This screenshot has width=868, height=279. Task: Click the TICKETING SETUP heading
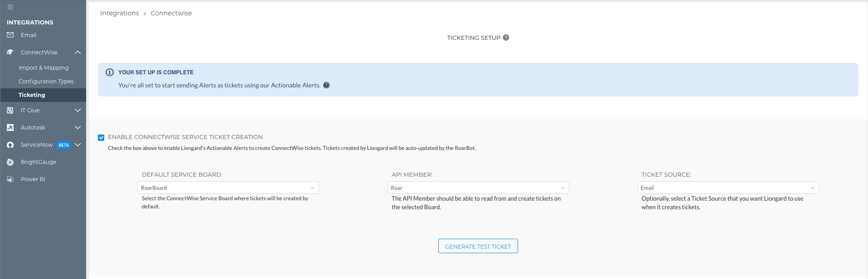474,38
